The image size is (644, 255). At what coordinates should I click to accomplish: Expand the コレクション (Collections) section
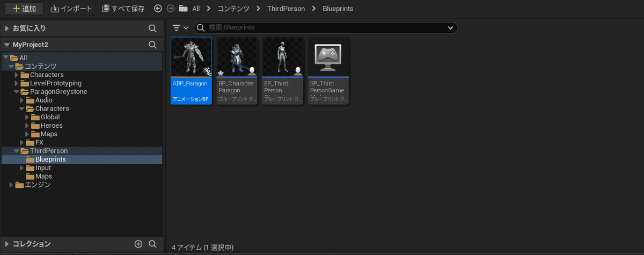click(7, 244)
